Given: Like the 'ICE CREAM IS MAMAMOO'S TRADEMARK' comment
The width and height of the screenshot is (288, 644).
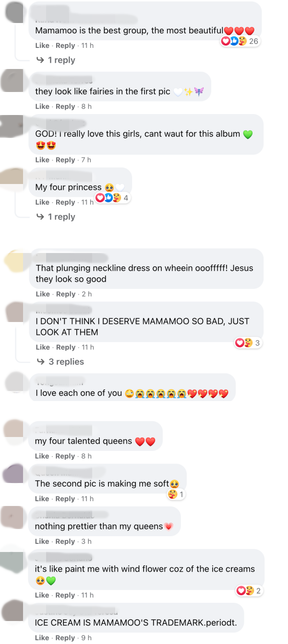Looking at the screenshot, I should pos(42,638).
